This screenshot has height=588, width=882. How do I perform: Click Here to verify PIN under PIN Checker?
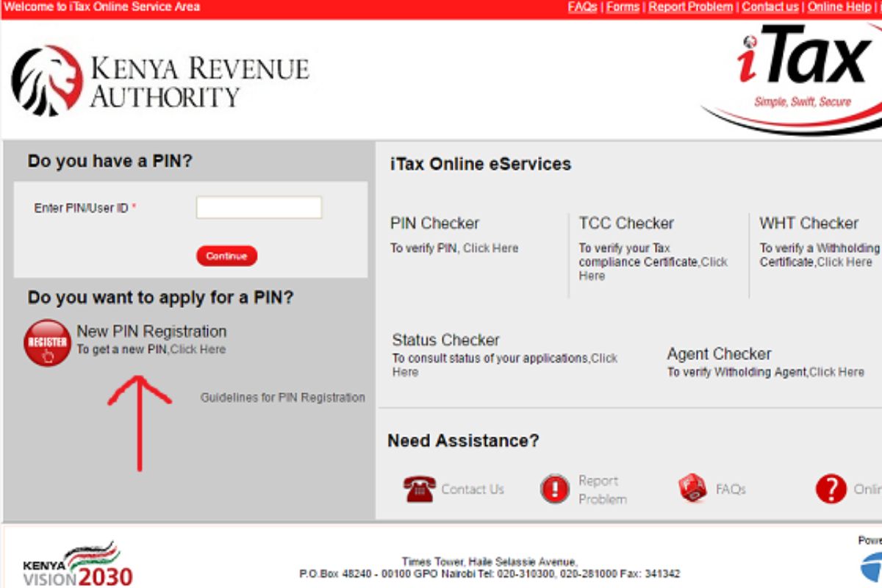[490, 248]
